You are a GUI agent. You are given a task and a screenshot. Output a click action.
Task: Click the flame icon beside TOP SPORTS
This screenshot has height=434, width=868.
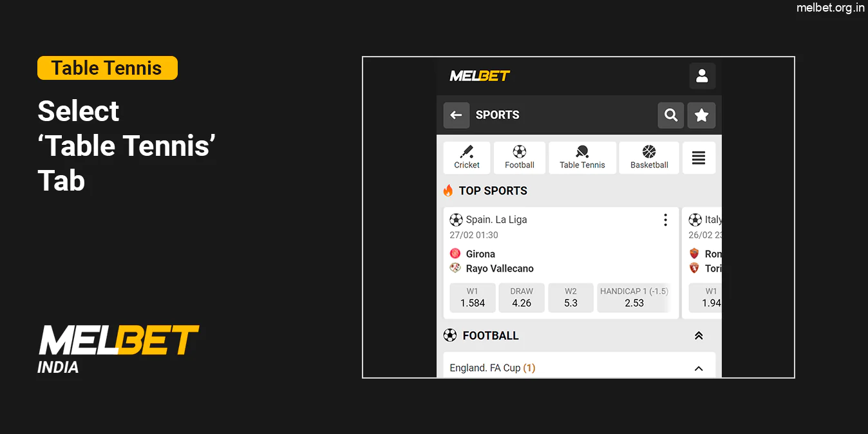(447, 190)
